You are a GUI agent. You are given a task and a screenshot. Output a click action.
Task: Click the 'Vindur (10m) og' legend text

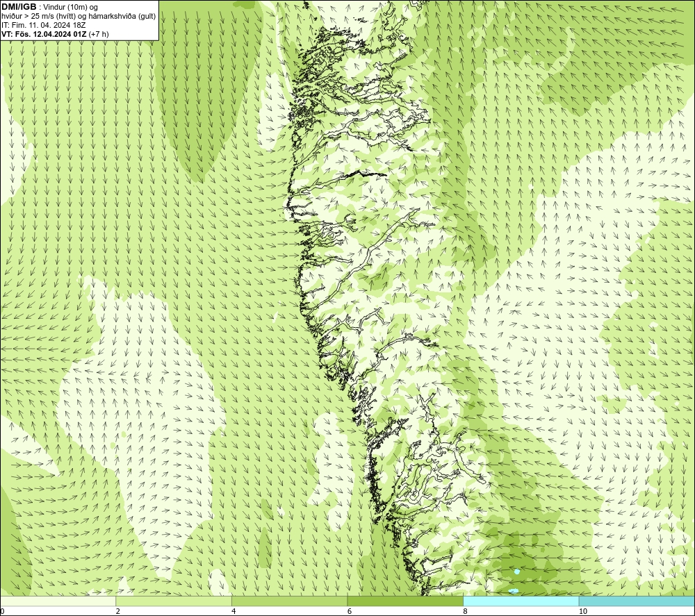click(x=72, y=8)
